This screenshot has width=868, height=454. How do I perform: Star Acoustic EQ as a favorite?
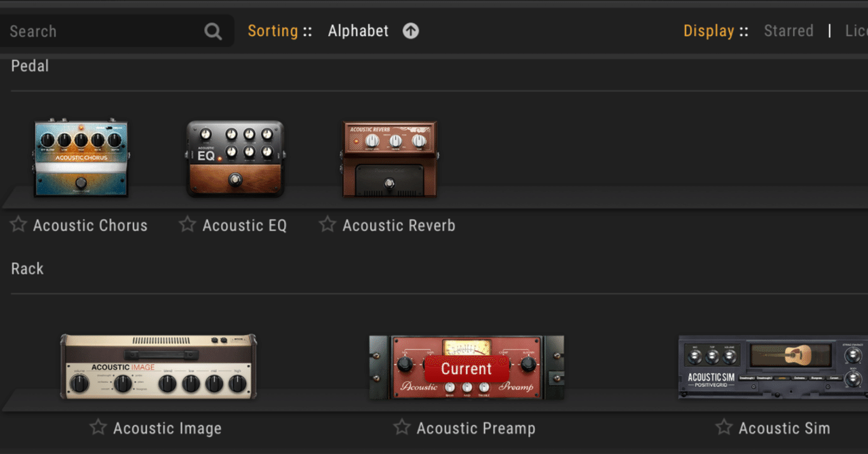(x=186, y=224)
